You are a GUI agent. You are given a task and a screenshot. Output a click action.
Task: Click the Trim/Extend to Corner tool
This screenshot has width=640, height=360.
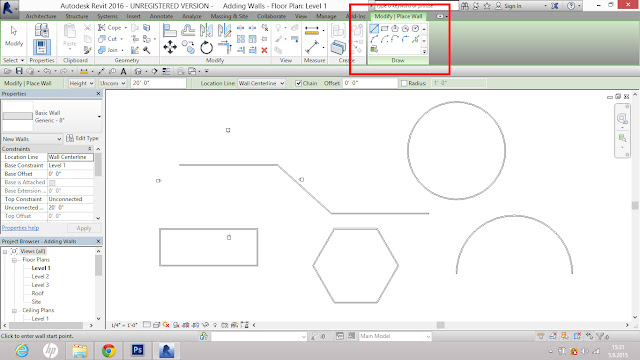tap(224, 48)
